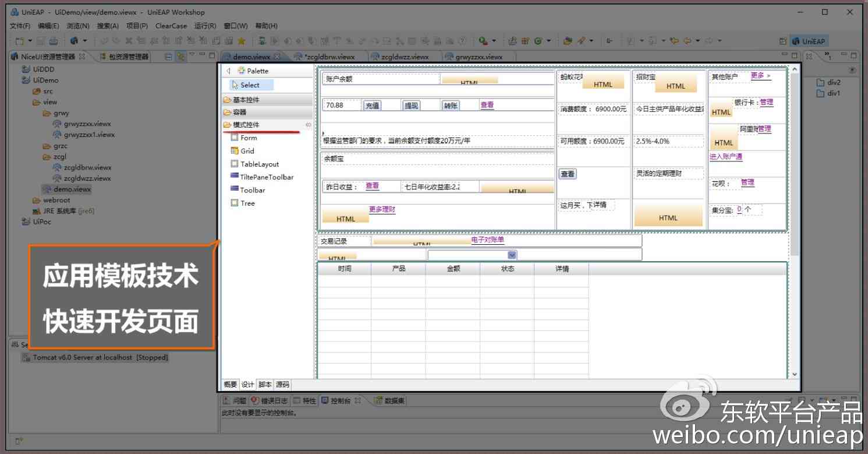Choose the Toolbar widget in the Palette
This screenshot has height=454, width=868.
(248, 190)
